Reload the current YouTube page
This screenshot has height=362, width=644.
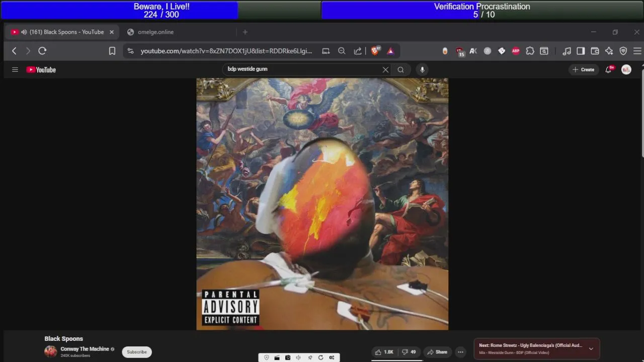tap(42, 51)
